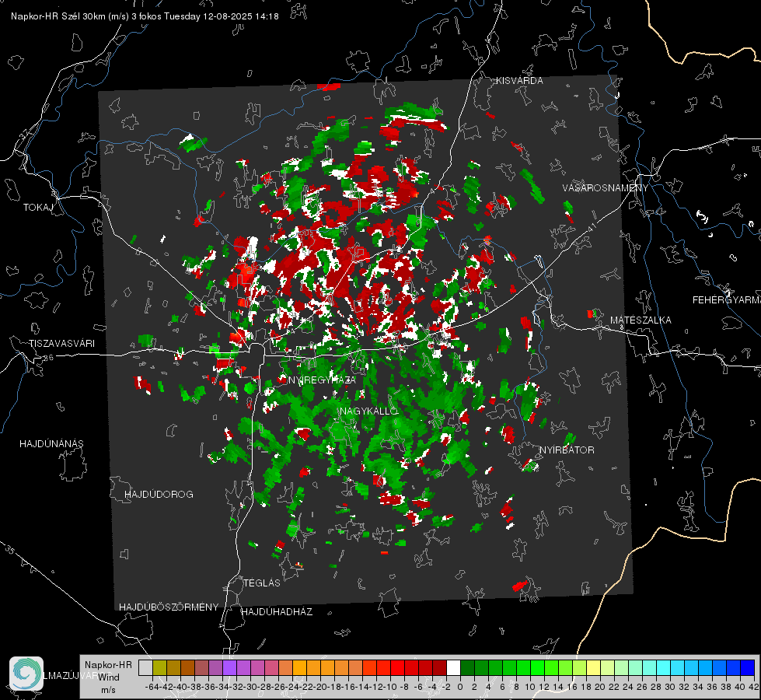This screenshot has width=761, height=700.
Task: Select the VÁSÁROSNAMÉNY town label
Action: point(606,188)
